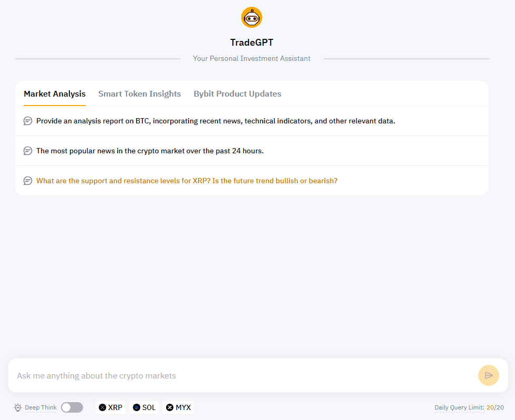This screenshot has height=420, width=515.
Task: Open the Bybit Product Updates tab
Action: [238, 94]
